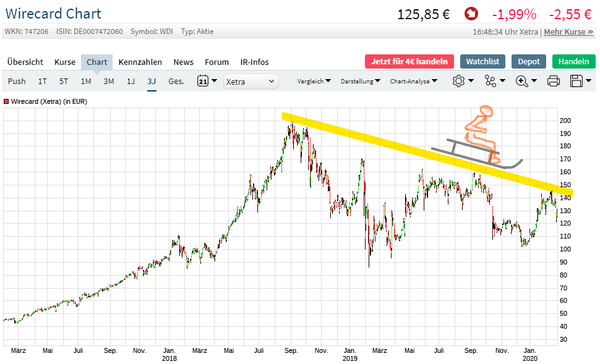600x364 pixels.
Task: Open the calendar day-selector icon
Action: pos(202,80)
